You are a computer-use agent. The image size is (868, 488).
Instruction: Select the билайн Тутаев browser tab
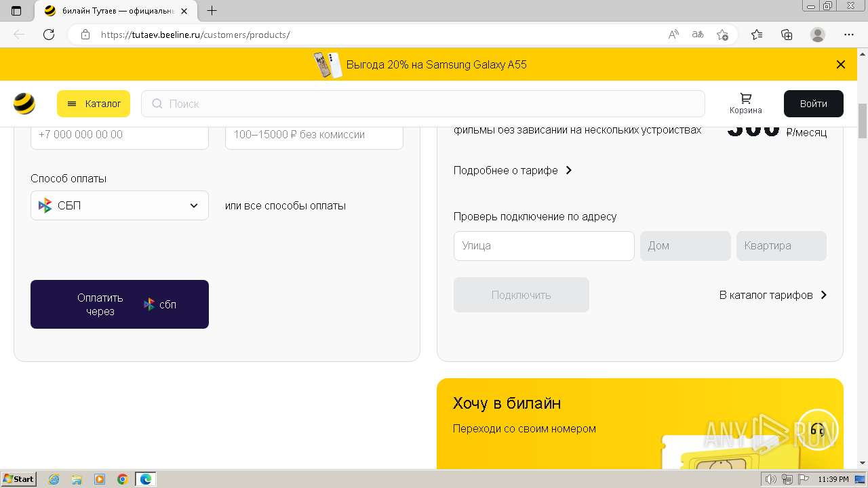click(117, 11)
